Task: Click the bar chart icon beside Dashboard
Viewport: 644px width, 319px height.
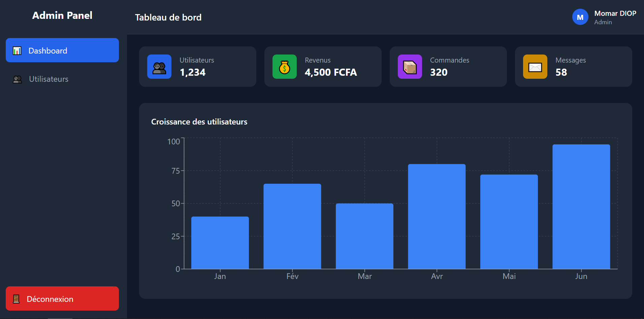Action: point(17,51)
